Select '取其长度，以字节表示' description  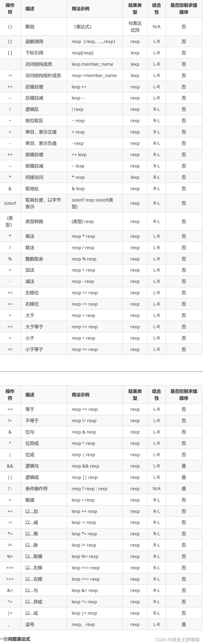[x=43, y=203]
